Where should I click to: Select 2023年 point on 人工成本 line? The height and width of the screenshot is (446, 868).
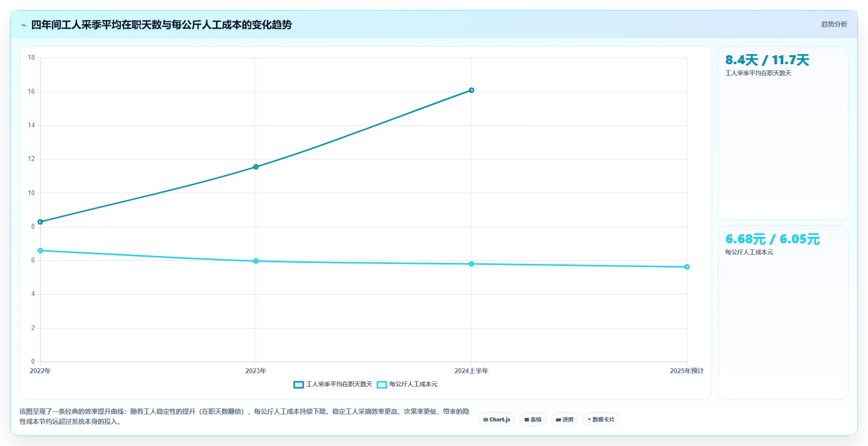pyautogui.click(x=256, y=261)
